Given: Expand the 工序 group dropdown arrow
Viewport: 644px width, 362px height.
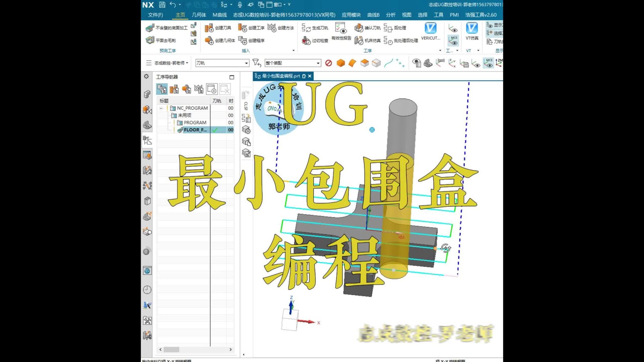Looking at the screenshot, I should click(x=440, y=51).
